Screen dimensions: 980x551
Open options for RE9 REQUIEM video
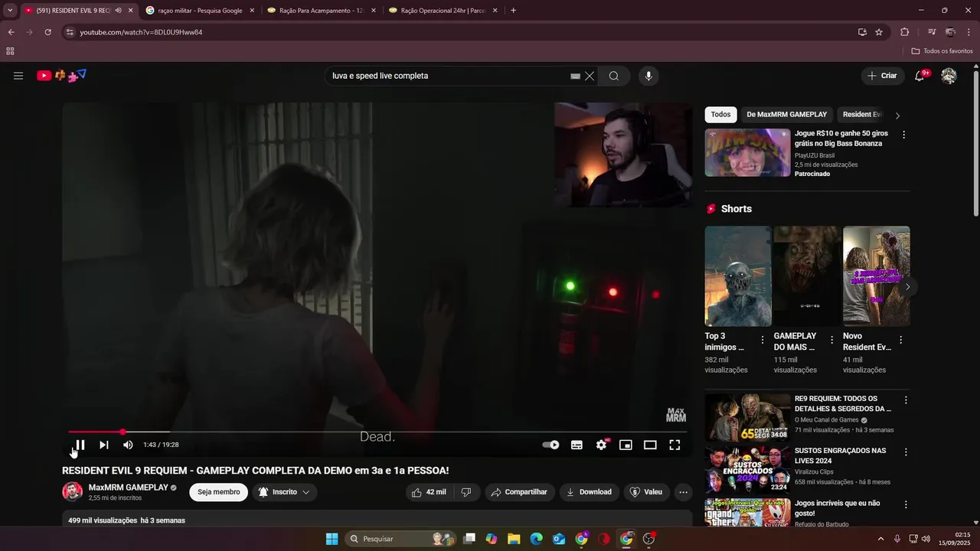906,400
